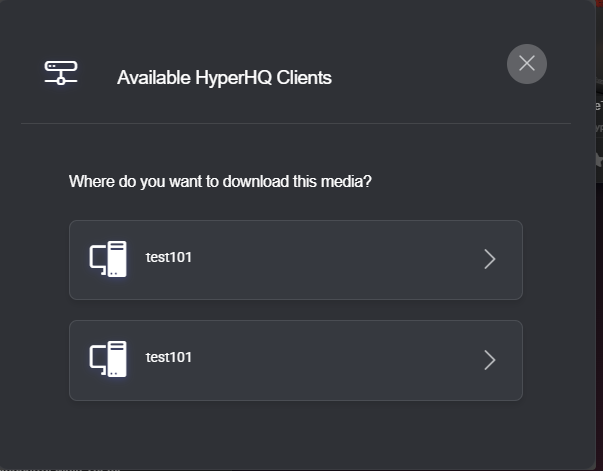The width and height of the screenshot is (603, 471).
Task: Click the monitor and tower icon, lower client
Action: click(108, 359)
